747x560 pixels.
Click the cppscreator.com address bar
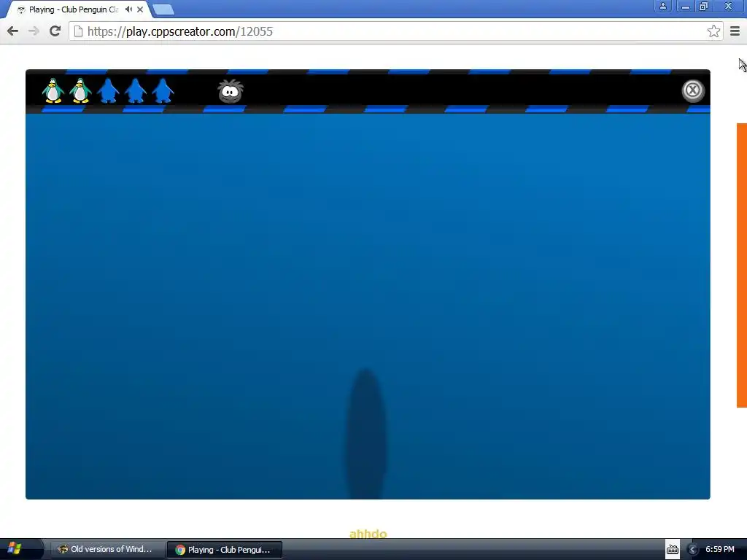pyautogui.click(x=396, y=31)
